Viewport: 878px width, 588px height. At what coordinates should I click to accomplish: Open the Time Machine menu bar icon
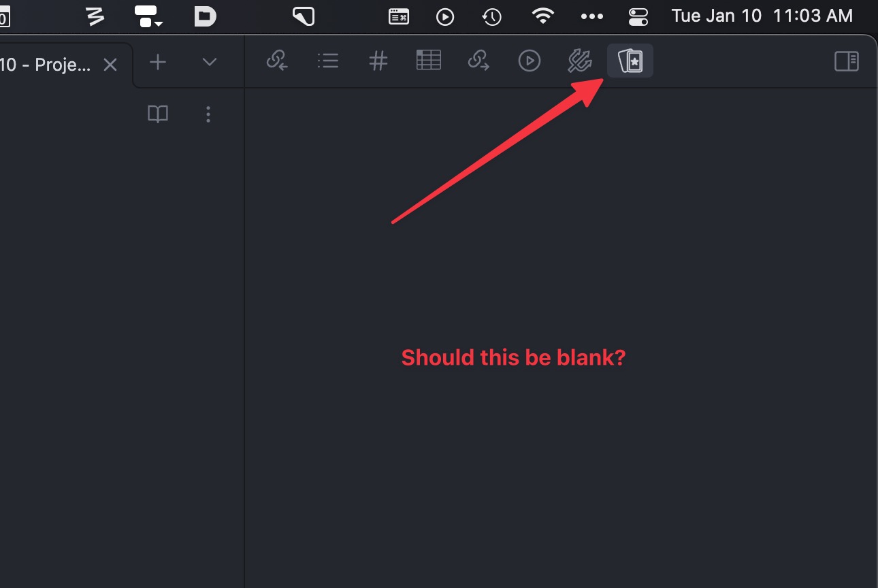click(x=492, y=16)
